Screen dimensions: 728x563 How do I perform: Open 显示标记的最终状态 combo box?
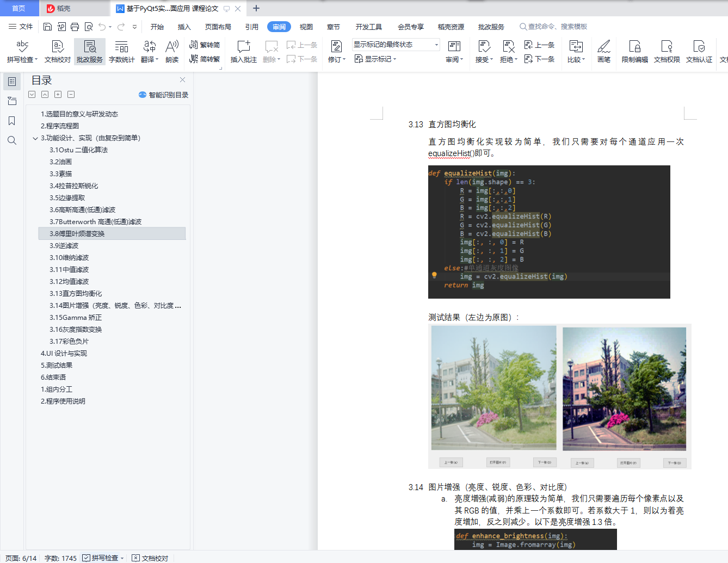click(396, 45)
